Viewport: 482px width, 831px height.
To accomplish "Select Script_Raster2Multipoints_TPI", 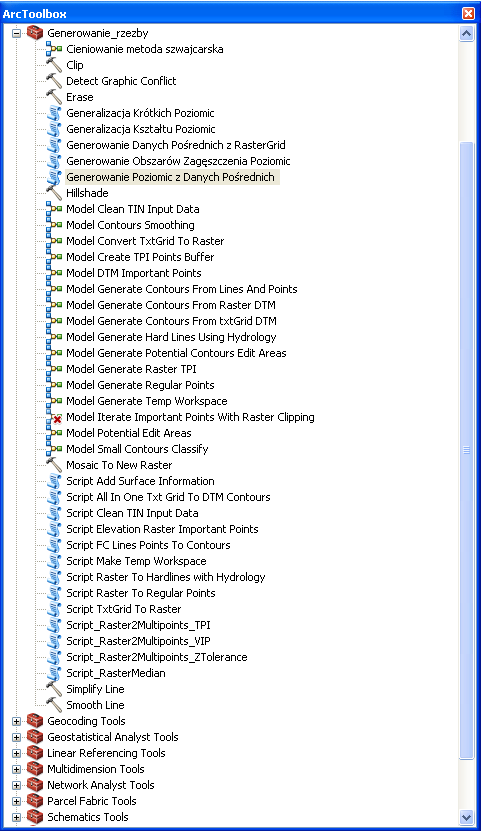I will (x=138, y=625).
